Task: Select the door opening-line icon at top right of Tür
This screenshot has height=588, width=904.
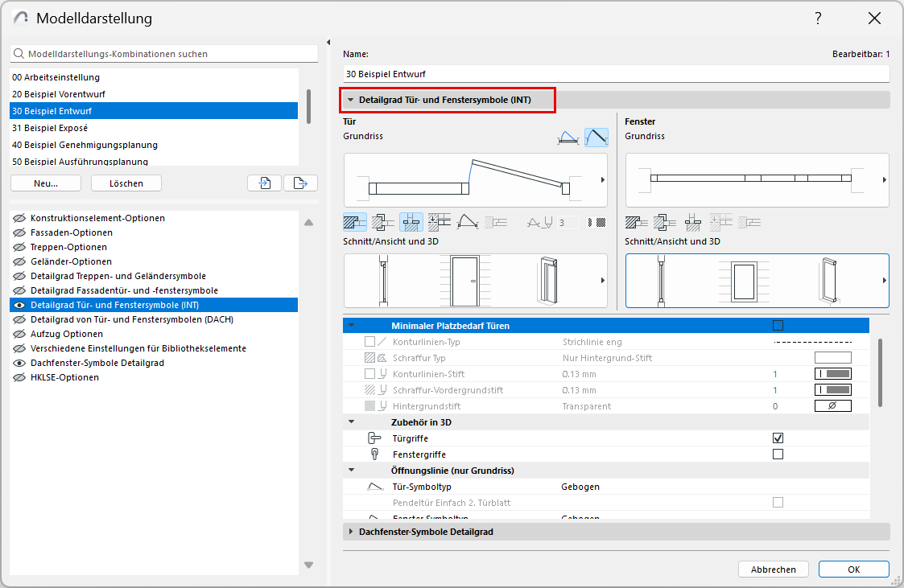Action: coord(596,138)
